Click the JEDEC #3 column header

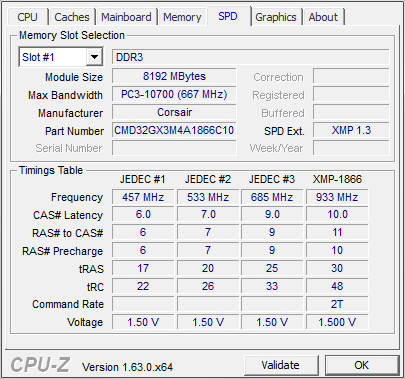pos(272,179)
